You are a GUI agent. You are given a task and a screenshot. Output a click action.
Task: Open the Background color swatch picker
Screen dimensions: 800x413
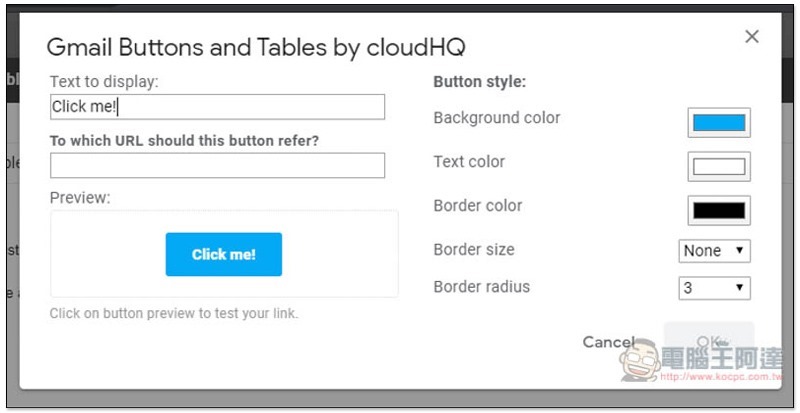point(718,123)
